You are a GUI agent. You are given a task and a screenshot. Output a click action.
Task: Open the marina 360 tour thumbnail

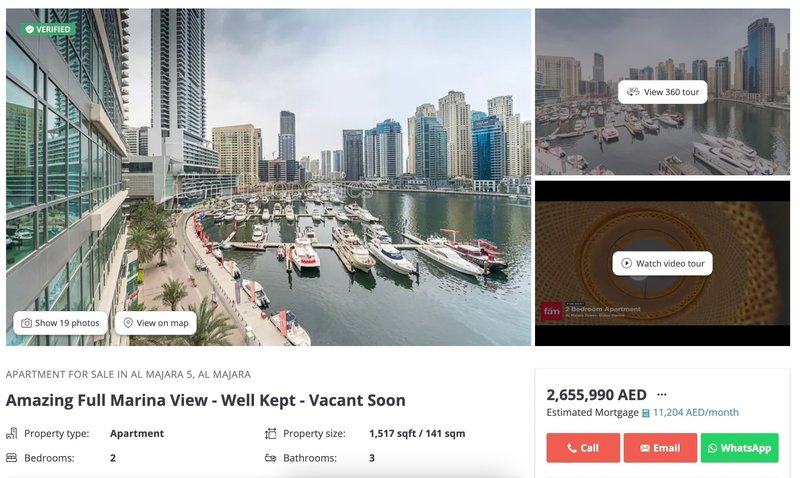pos(662,92)
